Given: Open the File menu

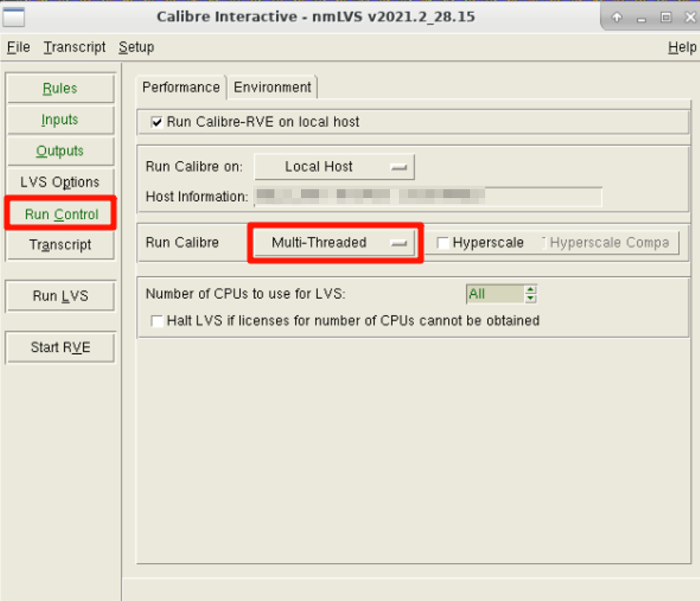Looking at the screenshot, I should point(18,47).
